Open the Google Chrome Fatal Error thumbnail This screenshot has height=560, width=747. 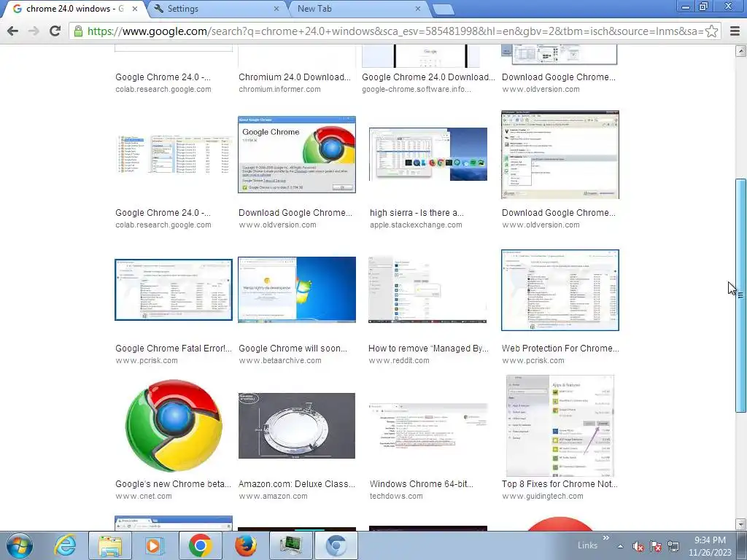(x=174, y=289)
